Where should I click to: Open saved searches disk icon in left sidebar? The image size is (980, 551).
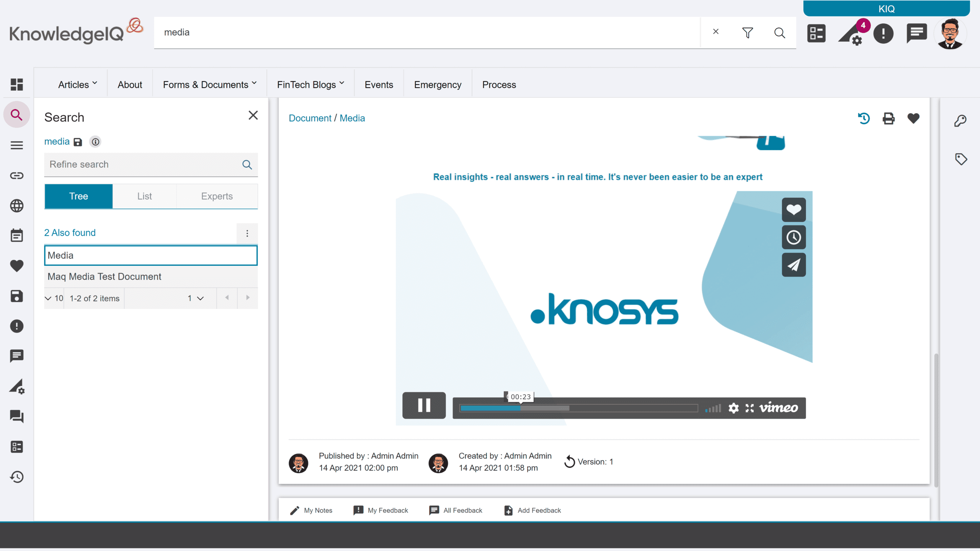(x=16, y=296)
